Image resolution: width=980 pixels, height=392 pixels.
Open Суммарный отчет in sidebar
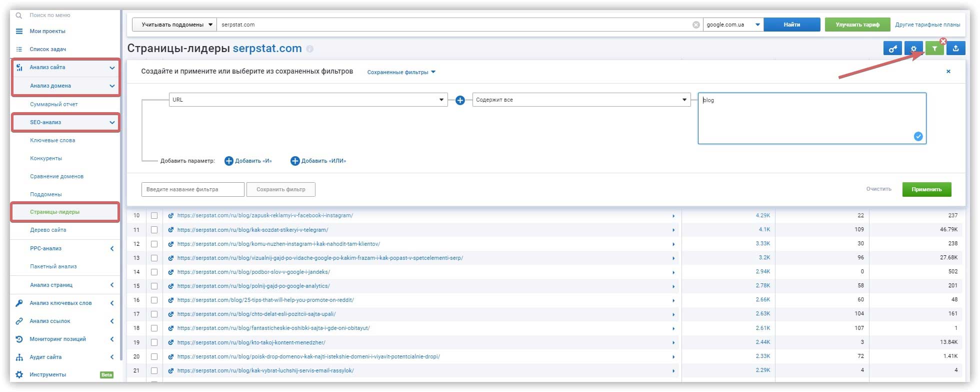(x=54, y=104)
